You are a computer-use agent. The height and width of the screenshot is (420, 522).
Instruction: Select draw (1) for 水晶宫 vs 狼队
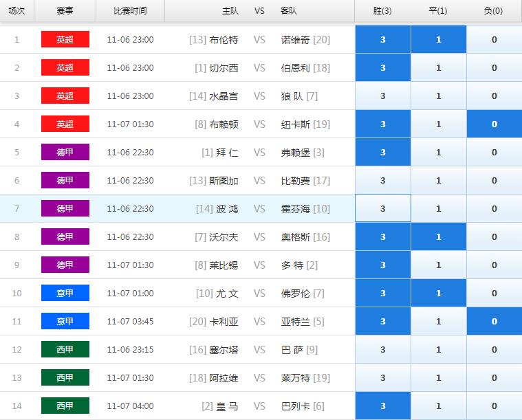point(439,96)
